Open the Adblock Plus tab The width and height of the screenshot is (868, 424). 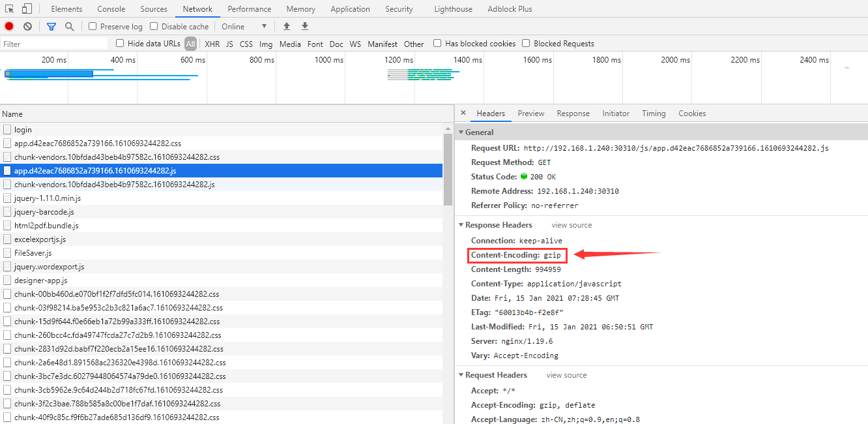[510, 9]
